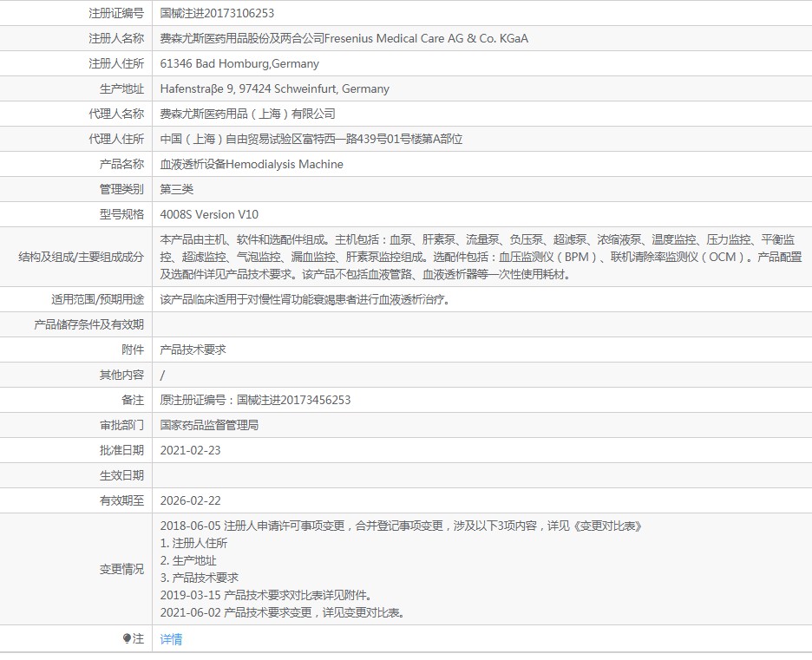Screen dimensions: 812x660
Task: Select change entry dated 2018-06-05
Action: (402, 526)
